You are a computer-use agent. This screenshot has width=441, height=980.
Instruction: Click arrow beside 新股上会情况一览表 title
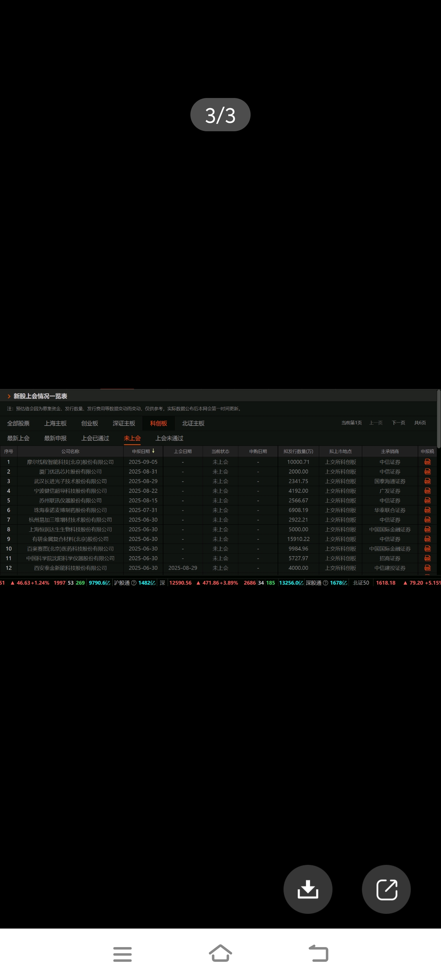[9, 396]
